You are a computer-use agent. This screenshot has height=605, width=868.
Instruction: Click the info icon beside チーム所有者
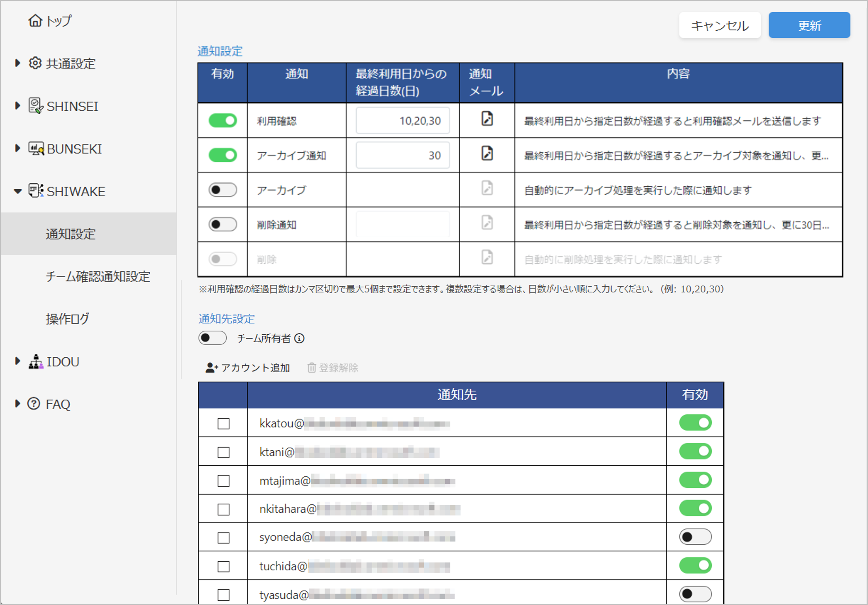point(299,338)
